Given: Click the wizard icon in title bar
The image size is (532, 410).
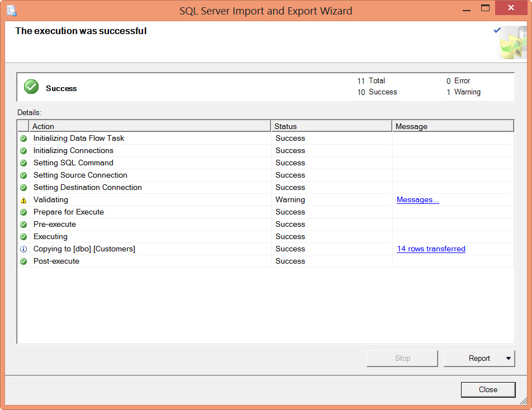Looking at the screenshot, I should [x=11, y=10].
